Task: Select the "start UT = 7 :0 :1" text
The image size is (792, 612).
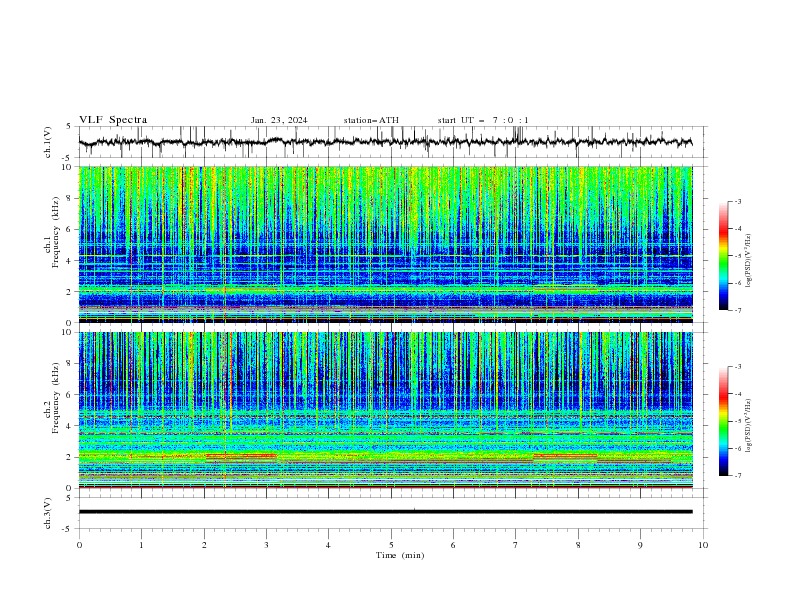Action: [483, 120]
